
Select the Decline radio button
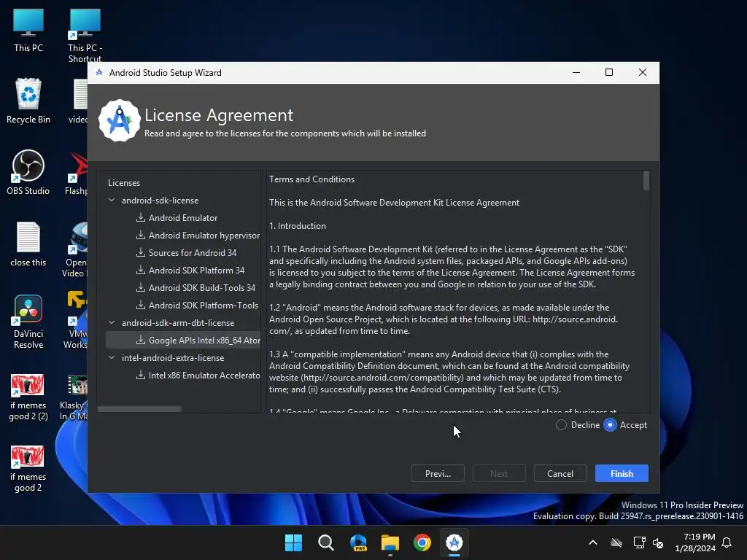561,425
